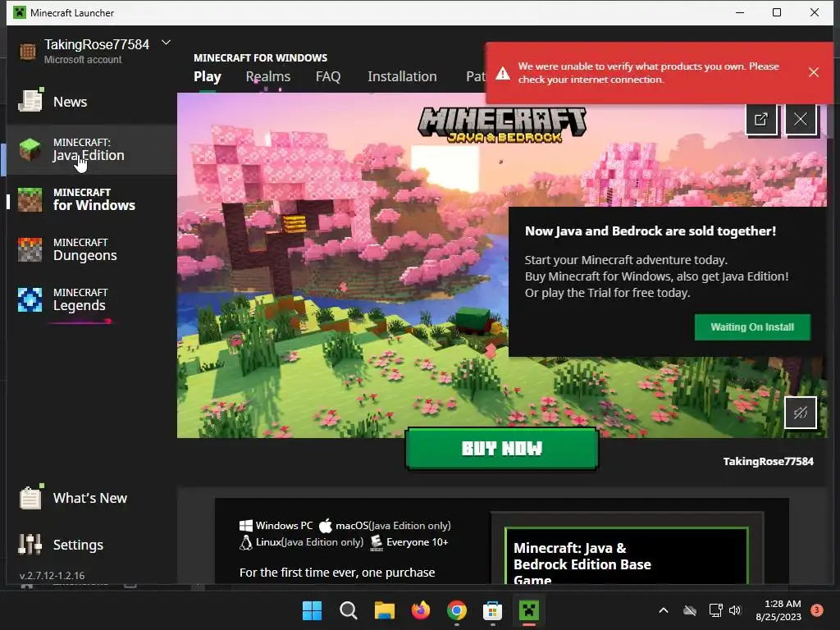
Task: Open notifications badge in tray
Action: (x=816, y=610)
